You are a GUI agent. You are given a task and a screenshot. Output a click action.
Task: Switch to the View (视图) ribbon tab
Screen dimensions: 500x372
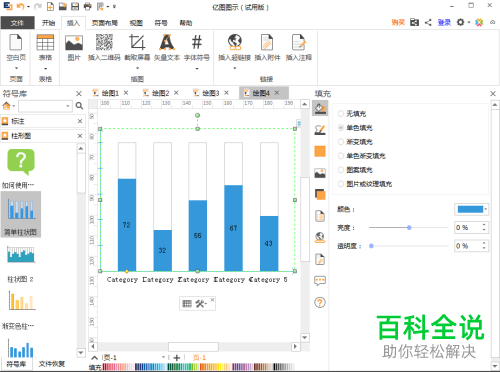136,23
